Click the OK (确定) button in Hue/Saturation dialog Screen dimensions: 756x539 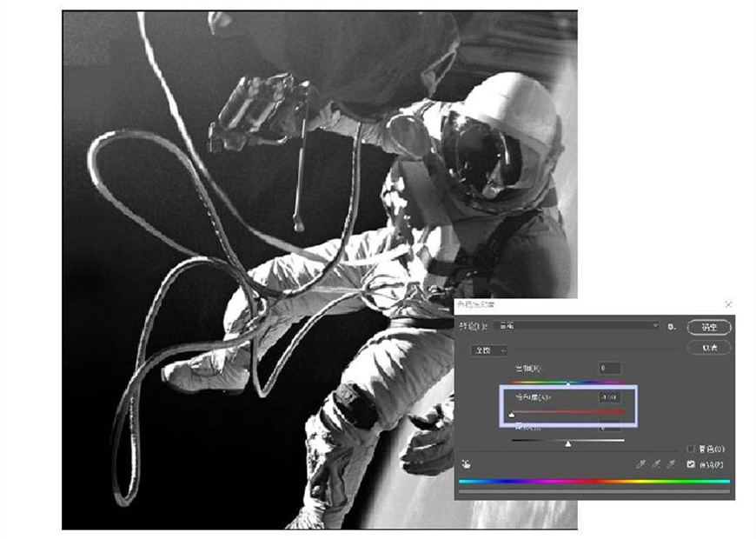(x=709, y=327)
